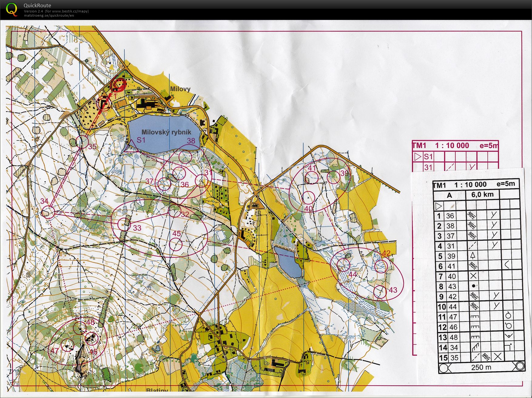Select control circle 45 on the map

pos(176,244)
